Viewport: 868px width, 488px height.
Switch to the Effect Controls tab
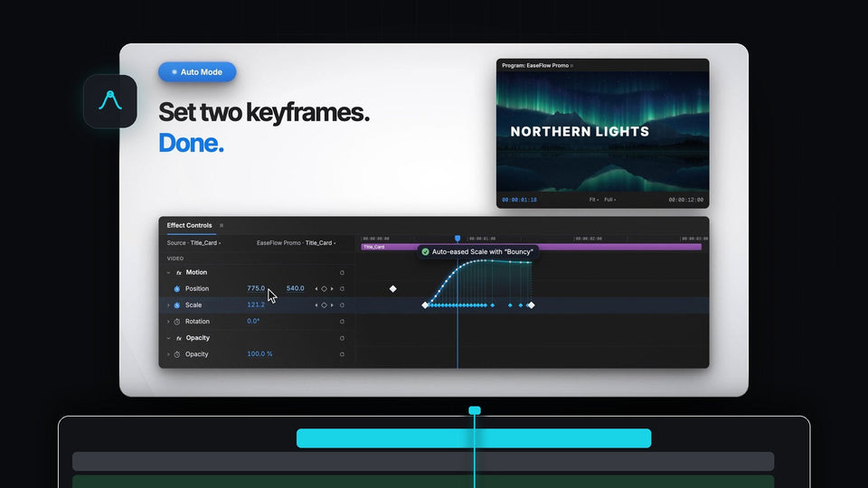click(189, 225)
